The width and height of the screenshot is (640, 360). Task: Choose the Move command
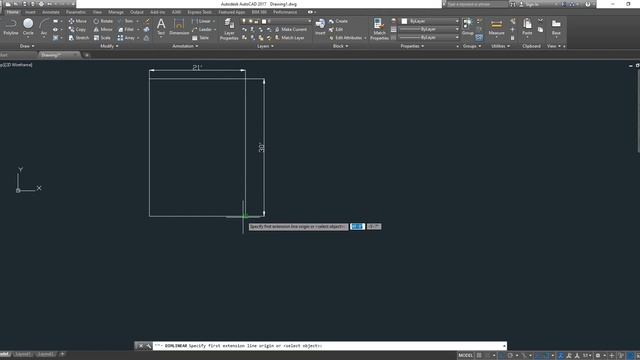[x=78, y=21]
